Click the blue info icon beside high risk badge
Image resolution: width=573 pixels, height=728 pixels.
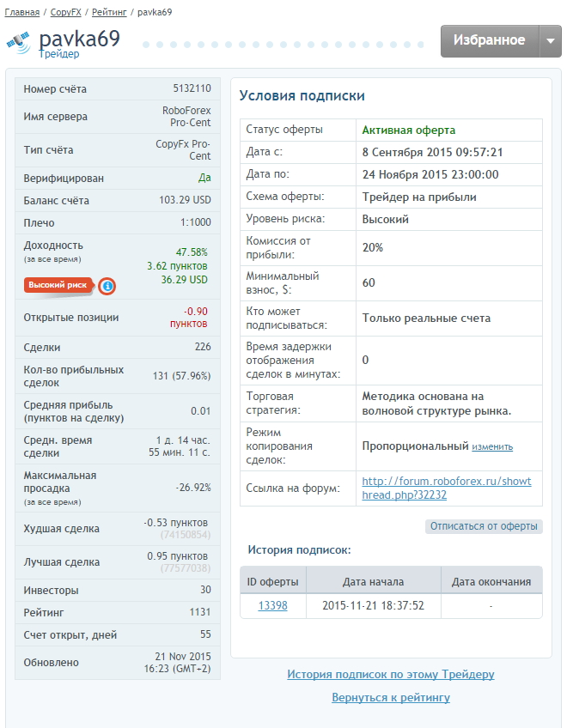[107, 286]
